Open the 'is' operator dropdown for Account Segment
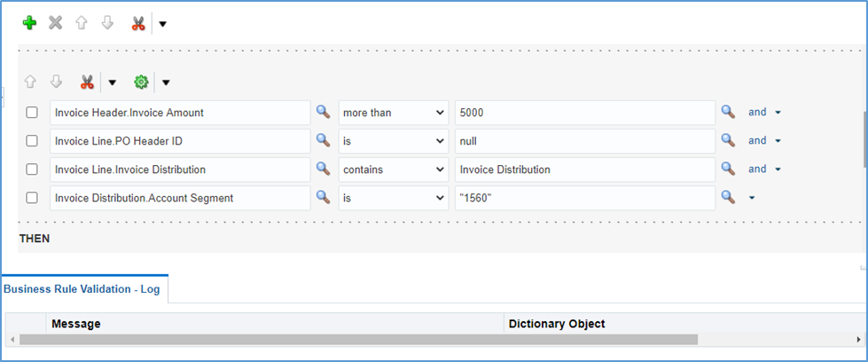868x362 pixels. 394,197
